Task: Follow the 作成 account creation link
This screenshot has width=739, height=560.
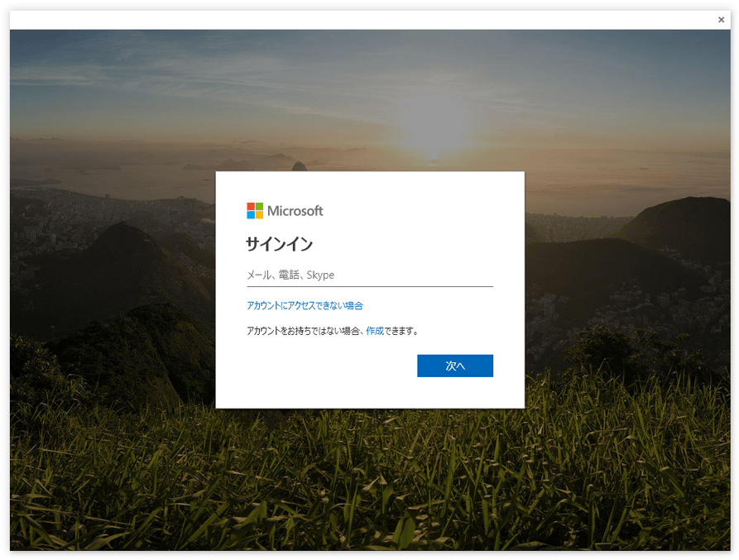Action: click(375, 331)
